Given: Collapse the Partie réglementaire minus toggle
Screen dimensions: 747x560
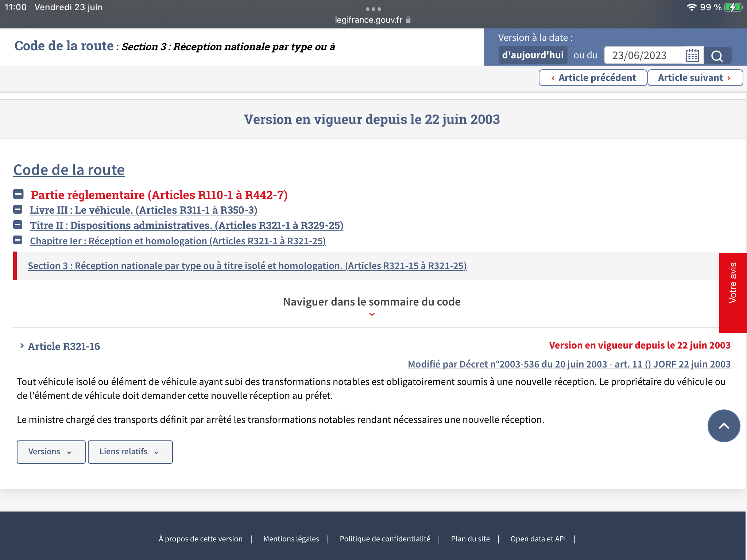Looking at the screenshot, I should pos(18,194).
